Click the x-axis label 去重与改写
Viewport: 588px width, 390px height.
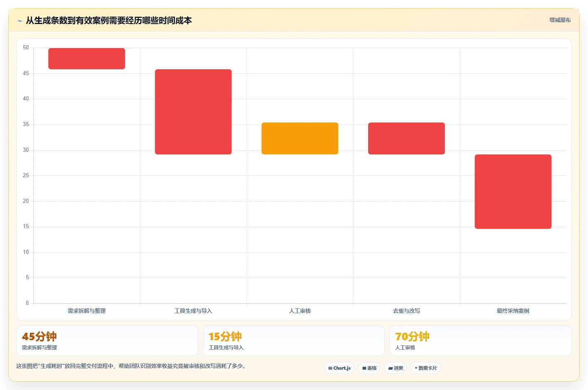click(x=407, y=311)
